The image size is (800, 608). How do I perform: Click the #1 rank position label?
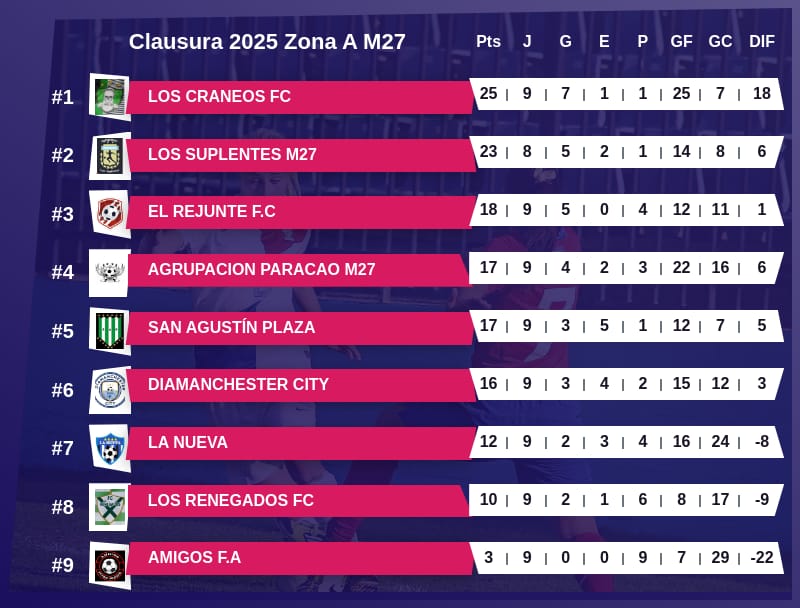(x=63, y=98)
